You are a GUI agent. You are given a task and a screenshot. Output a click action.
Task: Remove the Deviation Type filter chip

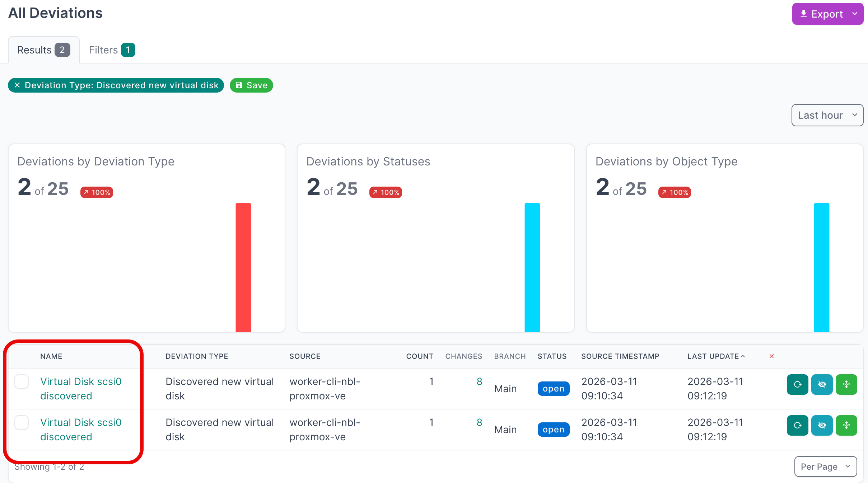point(17,85)
